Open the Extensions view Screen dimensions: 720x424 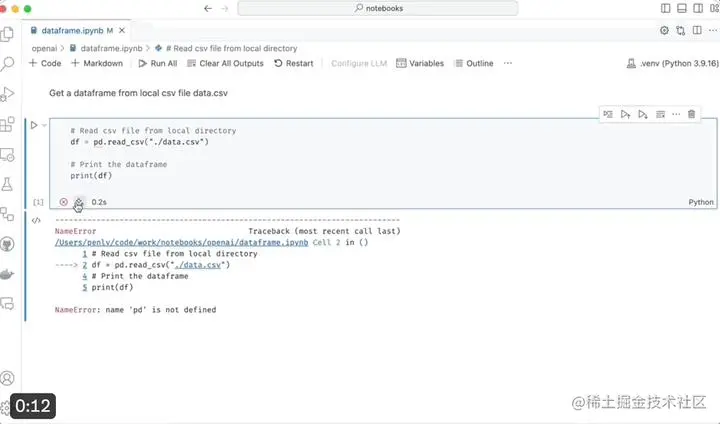(7, 124)
